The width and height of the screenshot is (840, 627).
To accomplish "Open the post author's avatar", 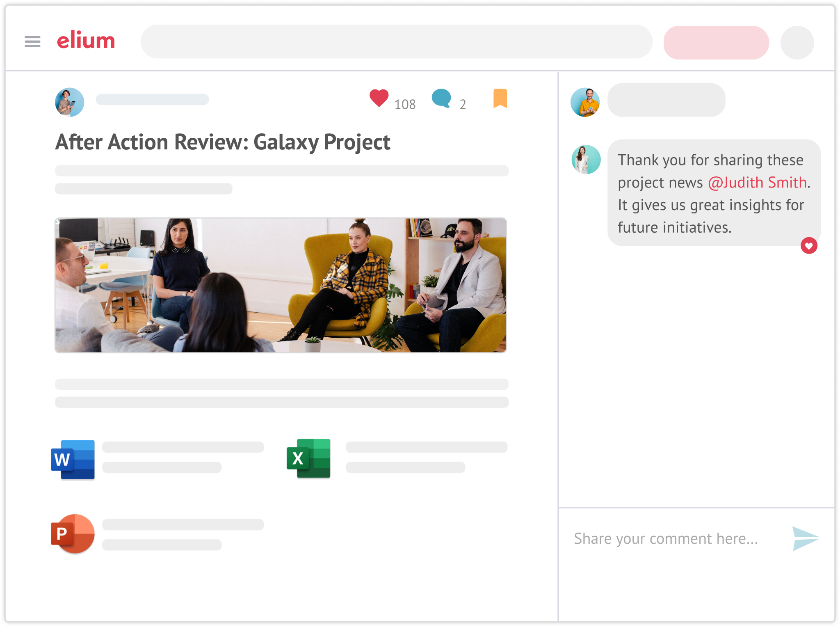I will tap(70, 102).
